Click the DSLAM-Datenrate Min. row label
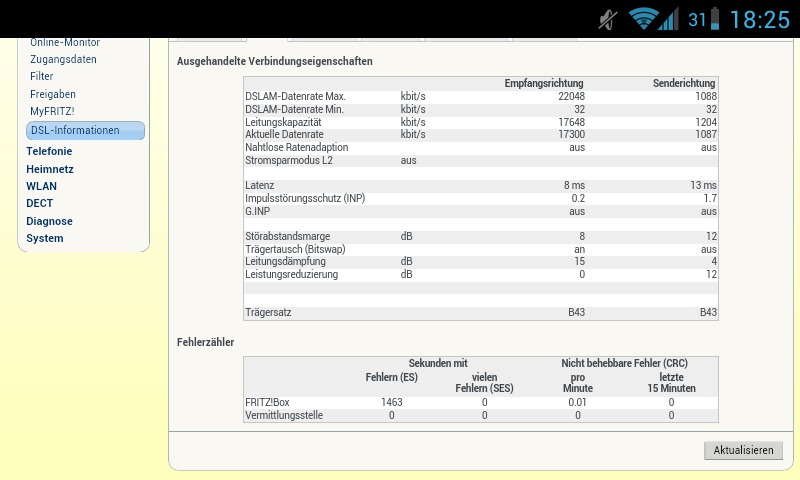This screenshot has width=800, height=480. pyautogui.click(x=294, y=109)
